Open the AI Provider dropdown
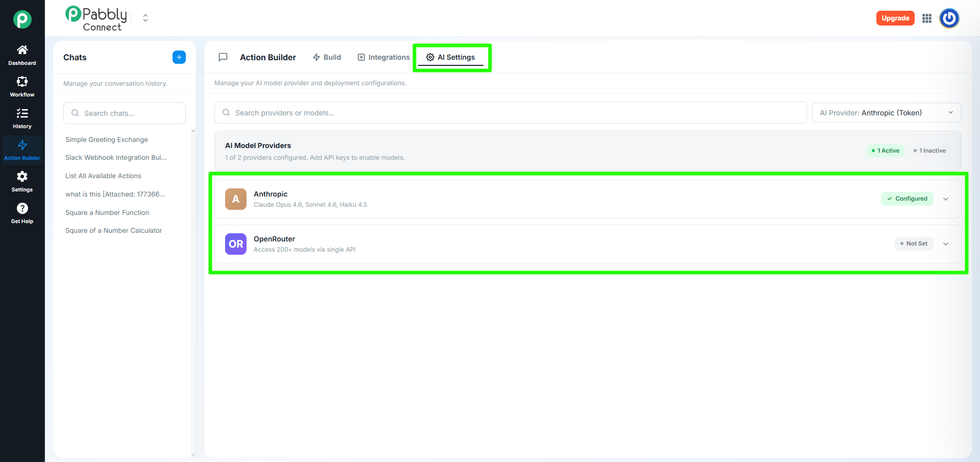This screenshot has height=462, width=980. [887, 113]
